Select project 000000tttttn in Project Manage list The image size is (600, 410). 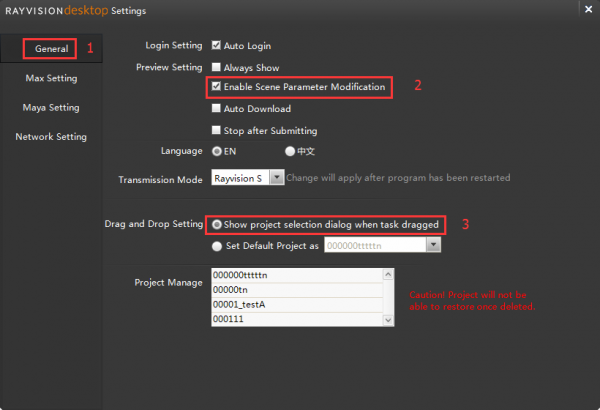click(x=297, y=275)
